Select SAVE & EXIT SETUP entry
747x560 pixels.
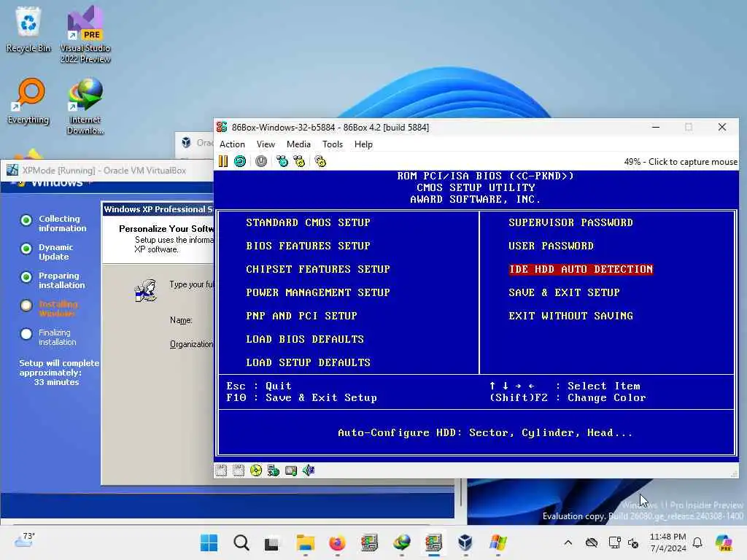pos(564,292)
